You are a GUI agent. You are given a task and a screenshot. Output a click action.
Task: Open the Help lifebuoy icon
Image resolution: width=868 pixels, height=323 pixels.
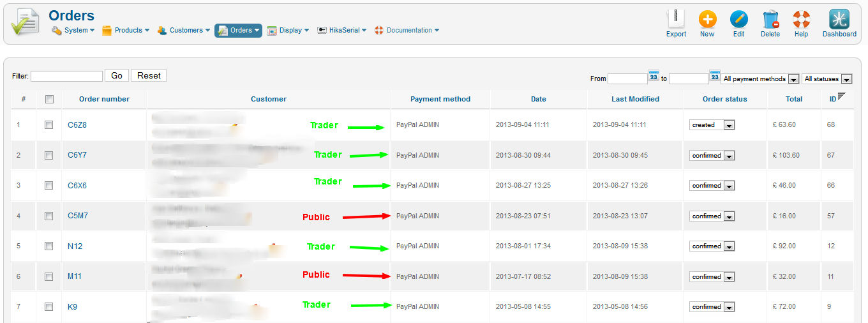point(802,19)
